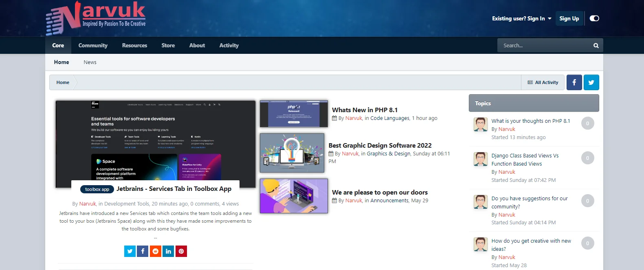
Task: Open the Existing user Sign In dropdown
Action: 521,18
